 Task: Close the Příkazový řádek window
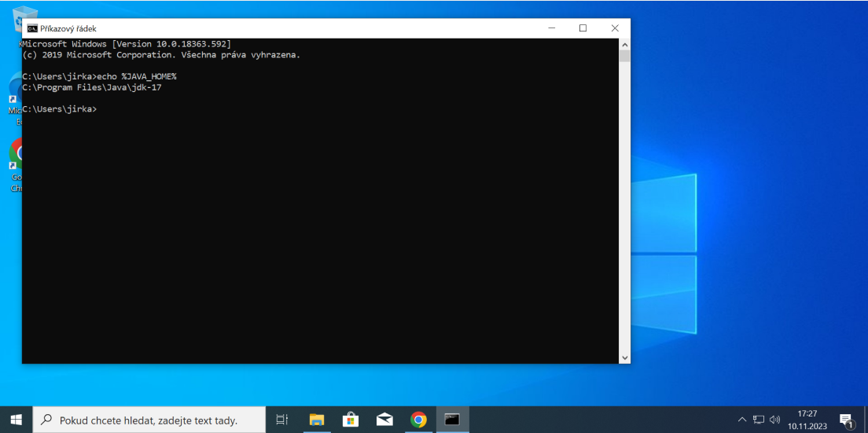click(x=615, y=28)
